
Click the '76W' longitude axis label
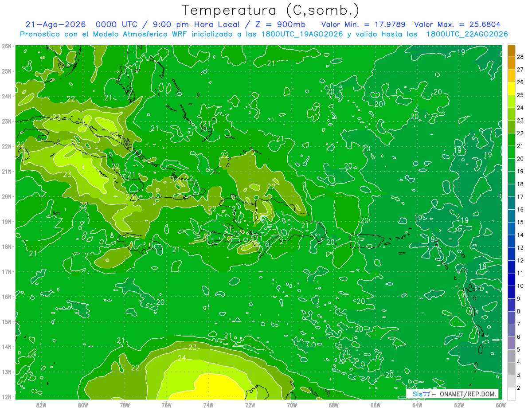pyautogui.click(x=167, y=405)
